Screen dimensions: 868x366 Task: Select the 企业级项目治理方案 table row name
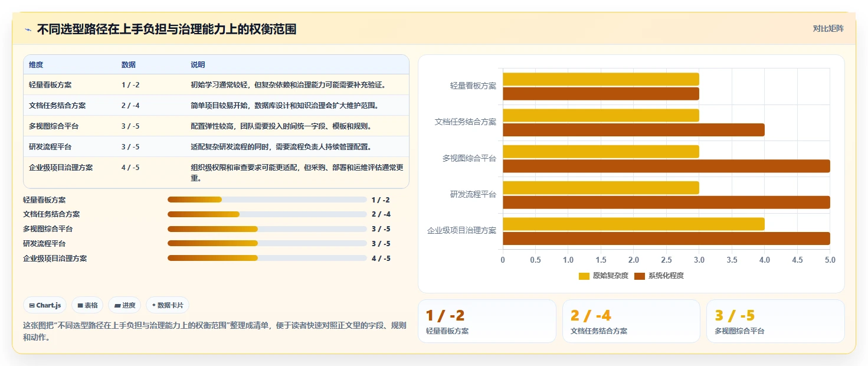(61, 168)
